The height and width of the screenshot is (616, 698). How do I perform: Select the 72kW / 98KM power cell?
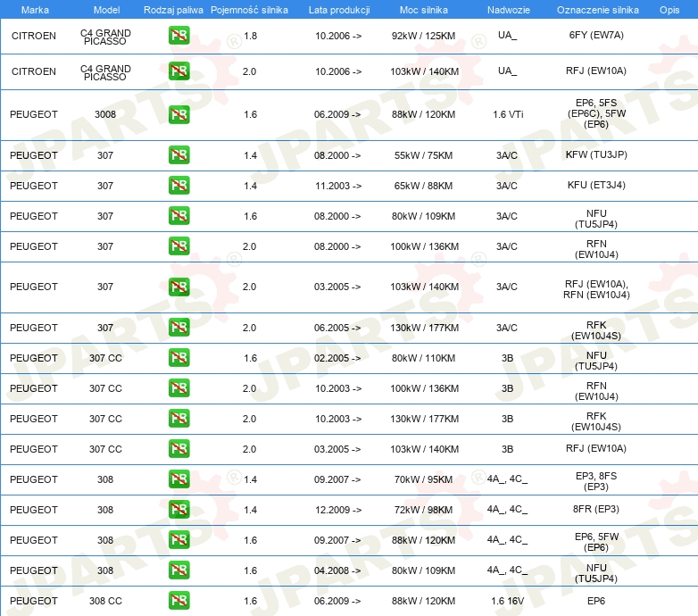[x=423, y=510]
